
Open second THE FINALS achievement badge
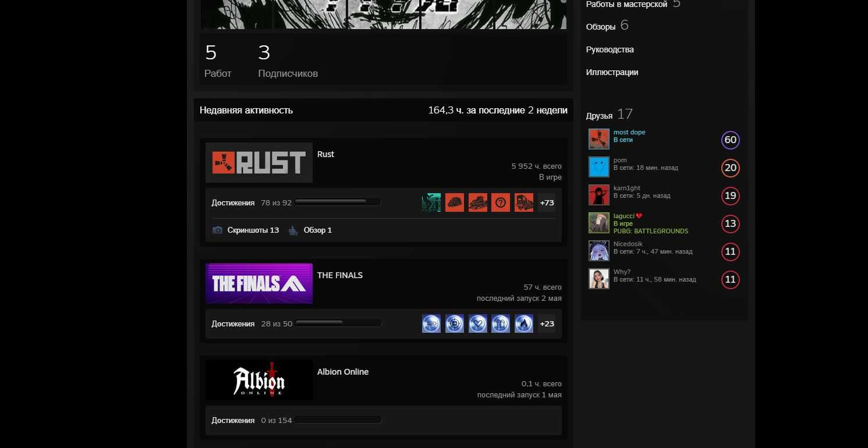(455, 323)
